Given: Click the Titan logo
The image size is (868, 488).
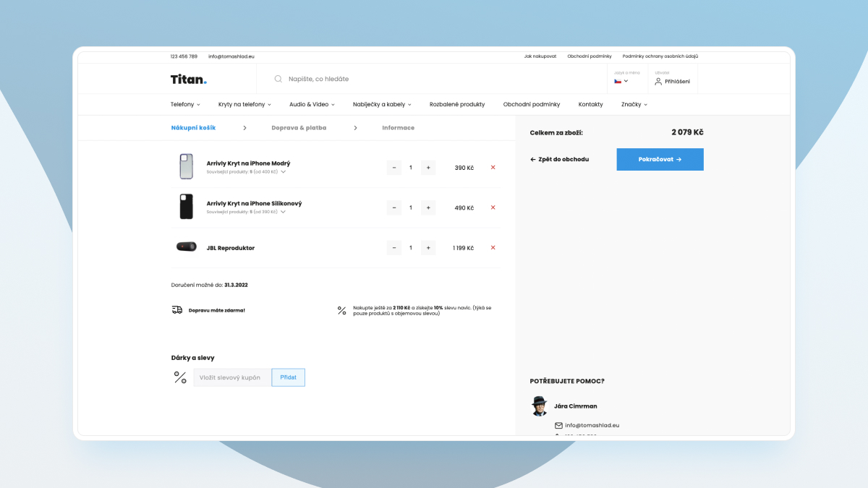Looking at the screenshot, I should point(189,79).
